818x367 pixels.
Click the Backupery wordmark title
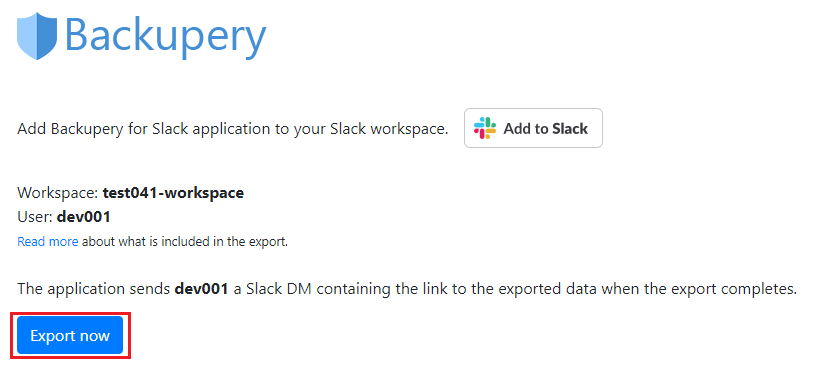165,37
